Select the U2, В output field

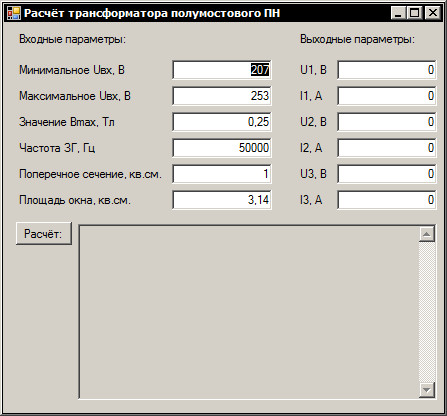[x=387, y=122]
